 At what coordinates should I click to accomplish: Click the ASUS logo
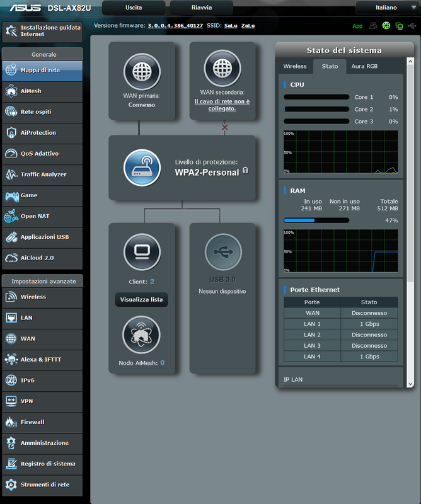[25, 8]
